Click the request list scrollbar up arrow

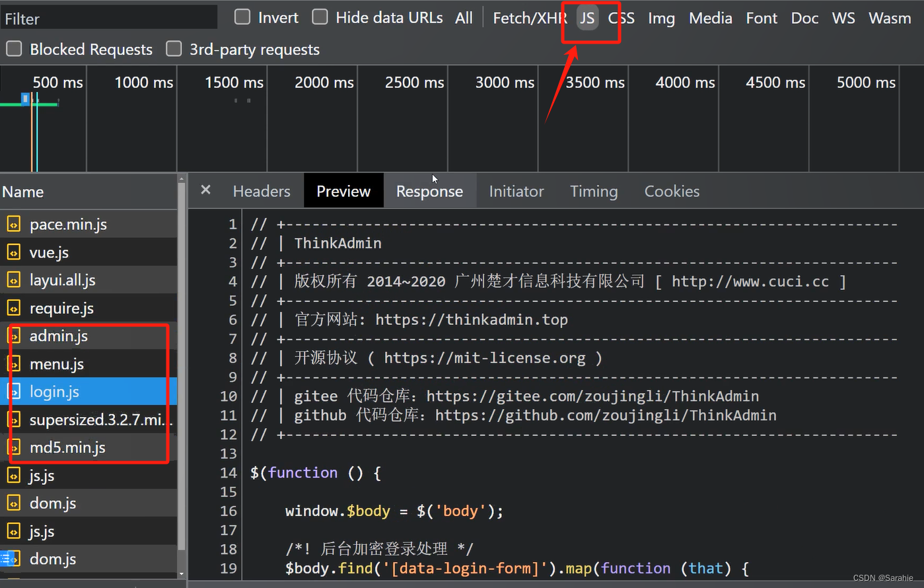[x=182, y=179]
